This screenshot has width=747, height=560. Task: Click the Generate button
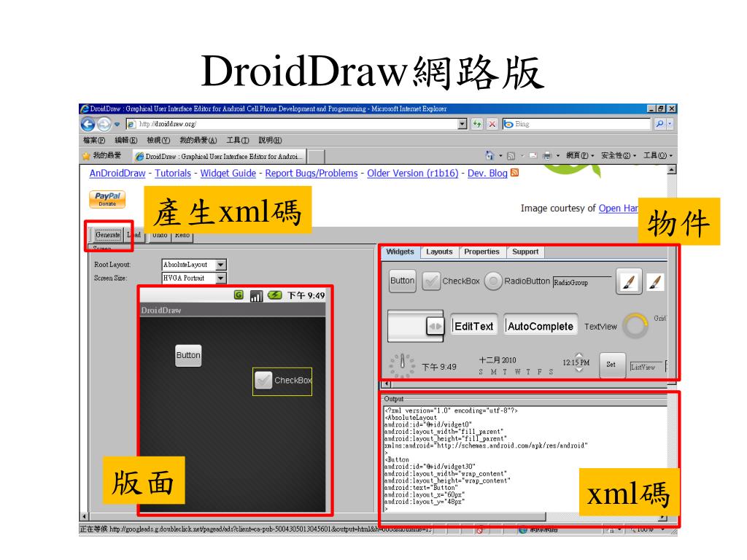(108, 235)
